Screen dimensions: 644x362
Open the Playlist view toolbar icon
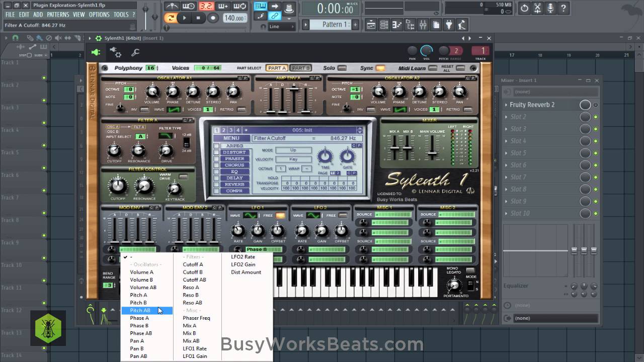[371, 25]
